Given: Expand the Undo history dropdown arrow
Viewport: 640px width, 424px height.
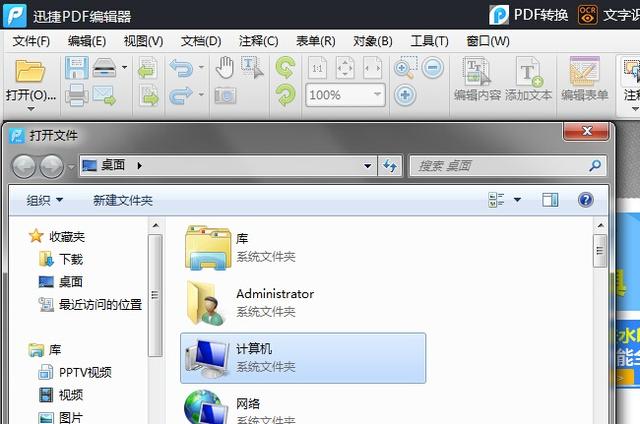Looking at the screenshot, I should (x=201, y=67).
